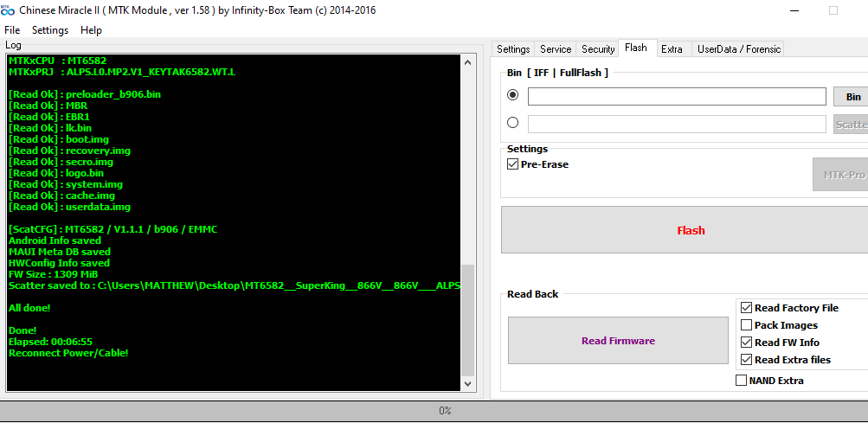Select the Bin file radio button

pyautogui.click(x=513, y=95)
